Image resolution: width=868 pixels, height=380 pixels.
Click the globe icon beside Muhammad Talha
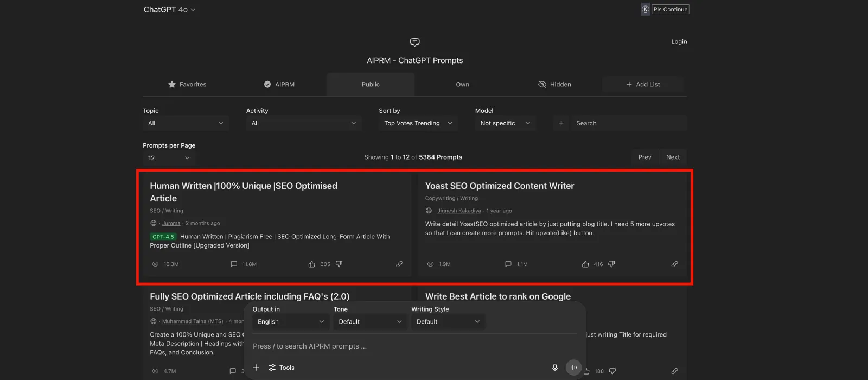click(154, 321)
